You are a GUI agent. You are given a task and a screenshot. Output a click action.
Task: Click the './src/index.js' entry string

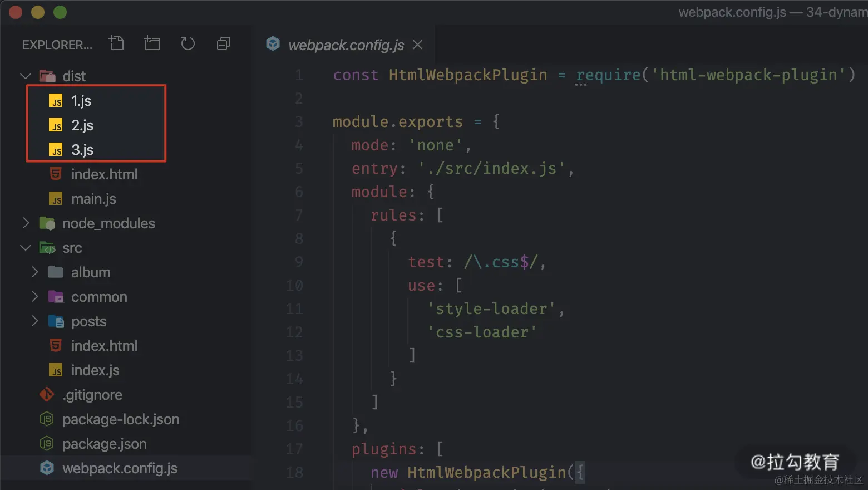[x=491, y=169]
